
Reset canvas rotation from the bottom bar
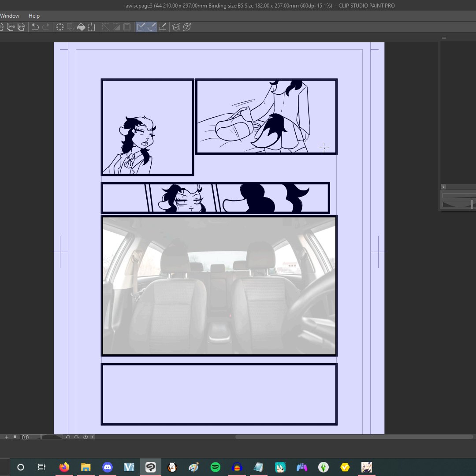pyautogui.click(x=86, y=437)
